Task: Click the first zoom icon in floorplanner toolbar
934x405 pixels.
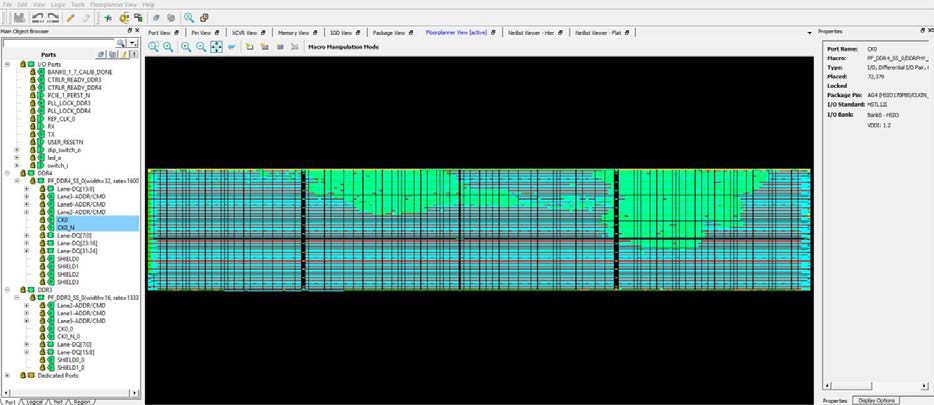Action: click(x=154, y=47)
